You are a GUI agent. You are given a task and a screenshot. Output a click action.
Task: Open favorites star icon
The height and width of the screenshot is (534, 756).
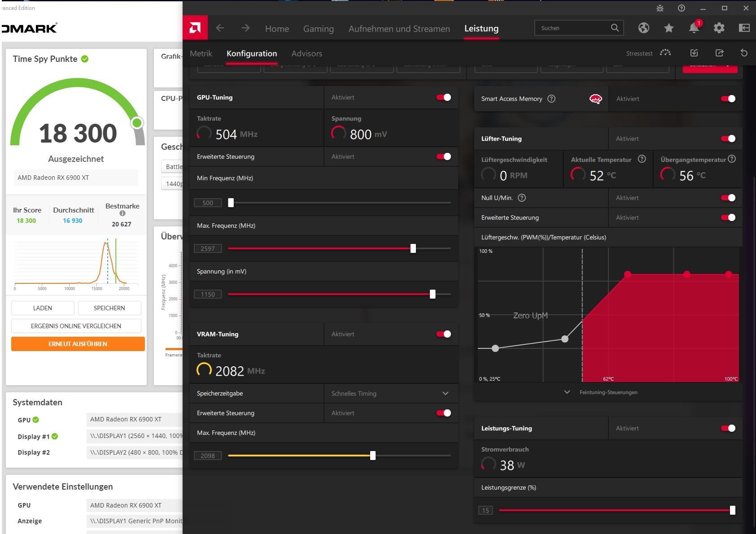669,28
